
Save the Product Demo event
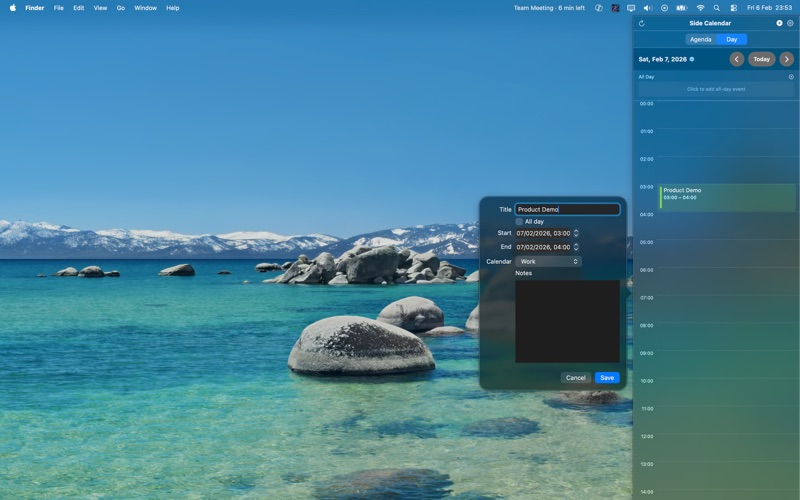pos(607,378)
